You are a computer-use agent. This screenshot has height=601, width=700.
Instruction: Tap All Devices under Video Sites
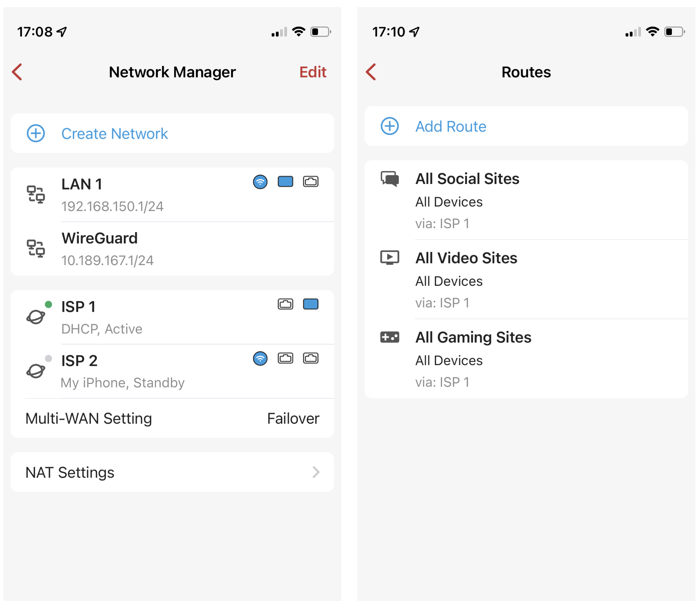(449, 281)
